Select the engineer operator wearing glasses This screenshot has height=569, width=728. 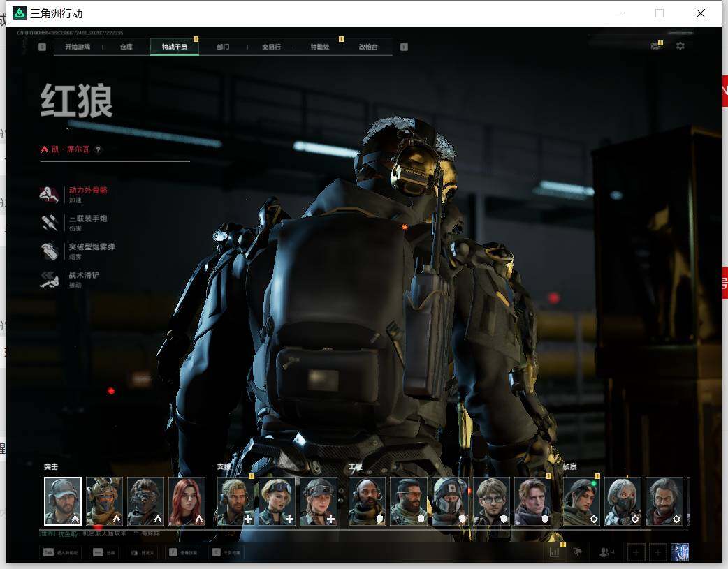[491, 501]
